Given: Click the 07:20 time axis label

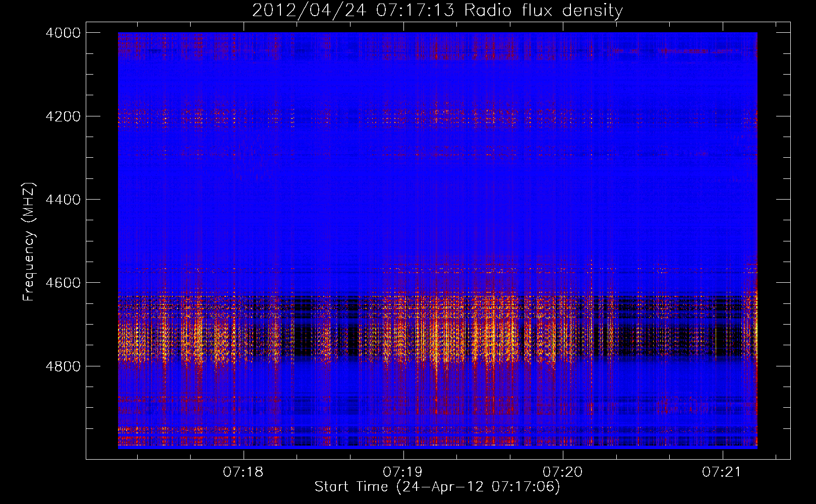Looking at the screenshot, I should pos(562,472).
